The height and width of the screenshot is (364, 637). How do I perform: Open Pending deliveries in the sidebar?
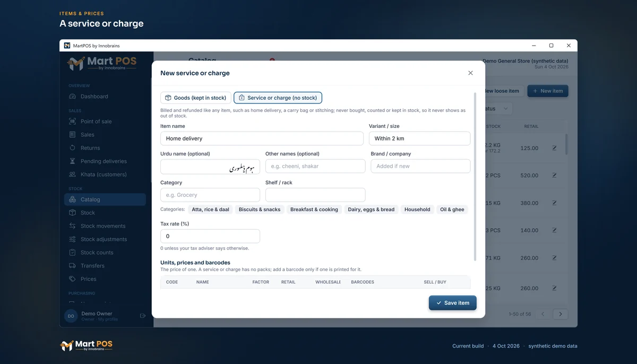point(105,161)
